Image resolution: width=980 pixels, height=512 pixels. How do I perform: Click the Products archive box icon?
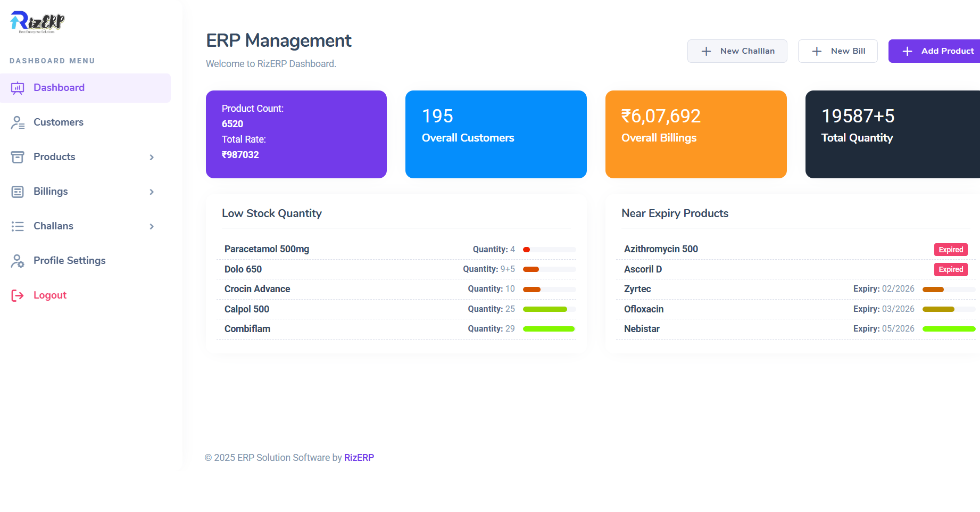tap(18, 157)
